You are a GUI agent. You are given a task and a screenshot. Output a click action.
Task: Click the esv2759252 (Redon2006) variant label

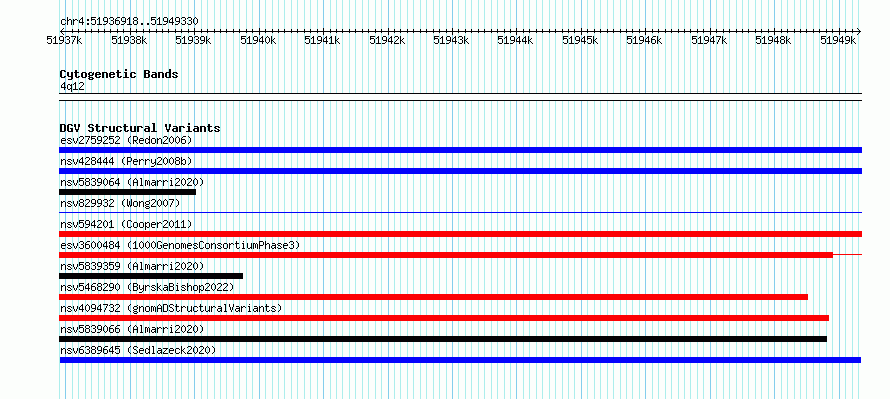(126, 140)
